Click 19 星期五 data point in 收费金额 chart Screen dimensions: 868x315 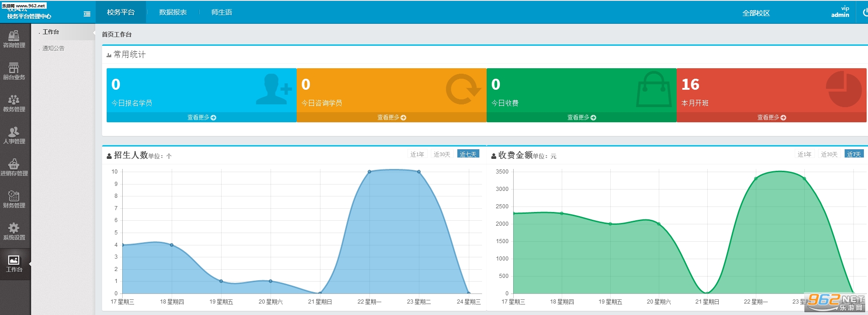[x=610, y=224]
